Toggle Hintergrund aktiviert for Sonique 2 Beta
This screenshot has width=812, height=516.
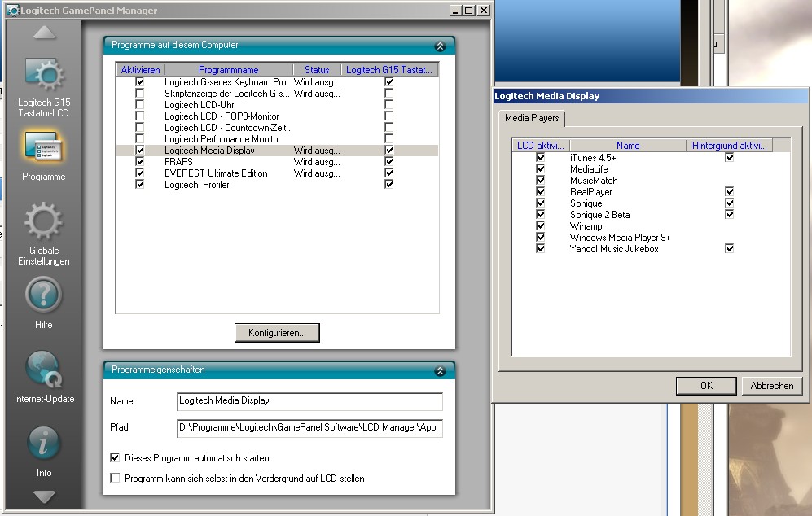tap(729, 214)
